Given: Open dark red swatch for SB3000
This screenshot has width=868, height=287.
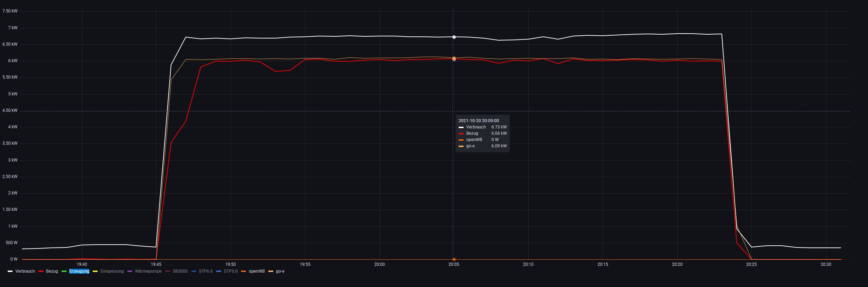Looking at the screenshot, I should coord(168,271).
